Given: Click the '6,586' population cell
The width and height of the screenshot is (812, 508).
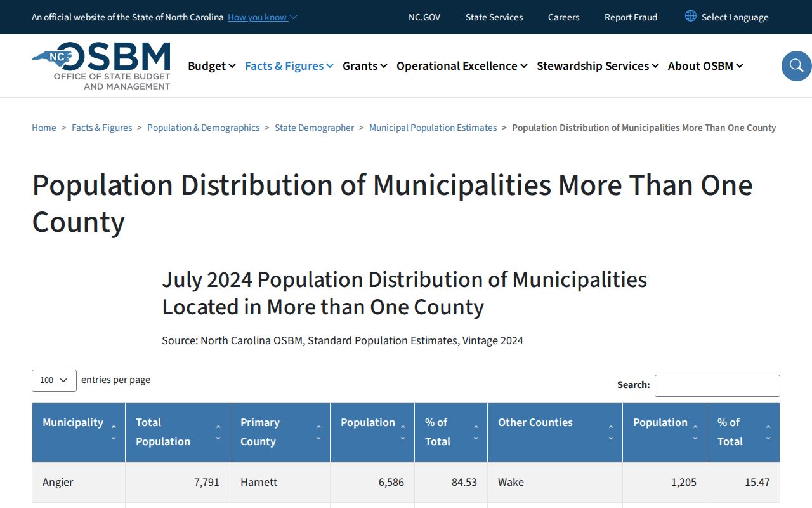Looking at the screenshot, I should 372,482.
